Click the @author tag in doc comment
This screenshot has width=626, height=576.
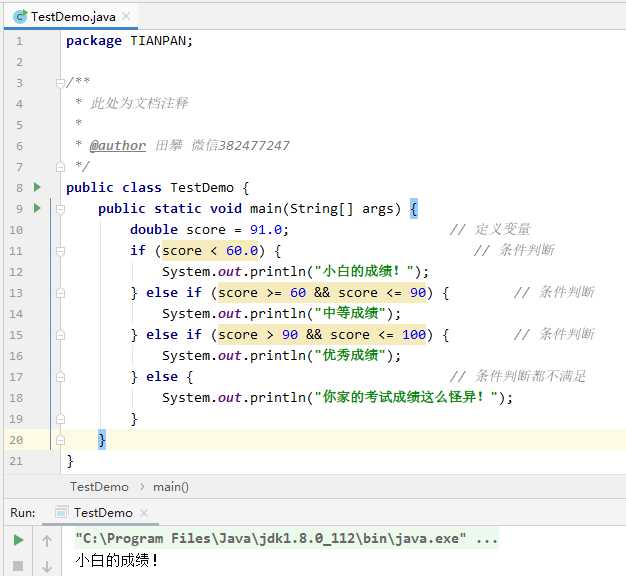118,145
